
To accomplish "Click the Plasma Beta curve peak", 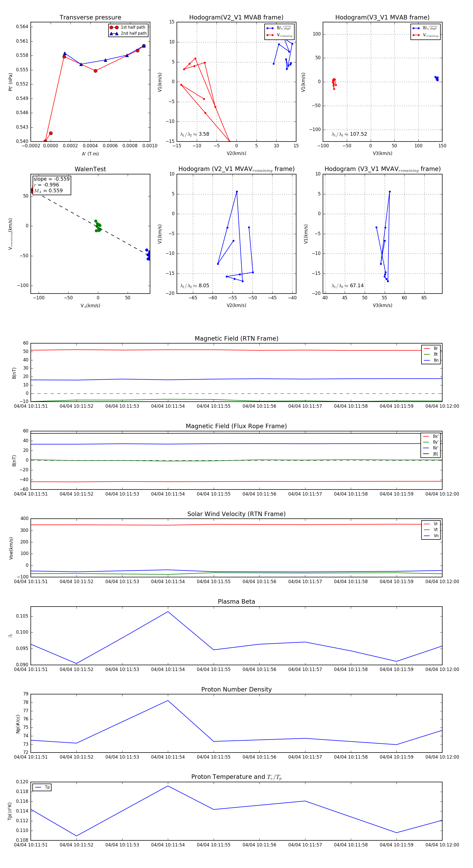I will coord(168,612).
